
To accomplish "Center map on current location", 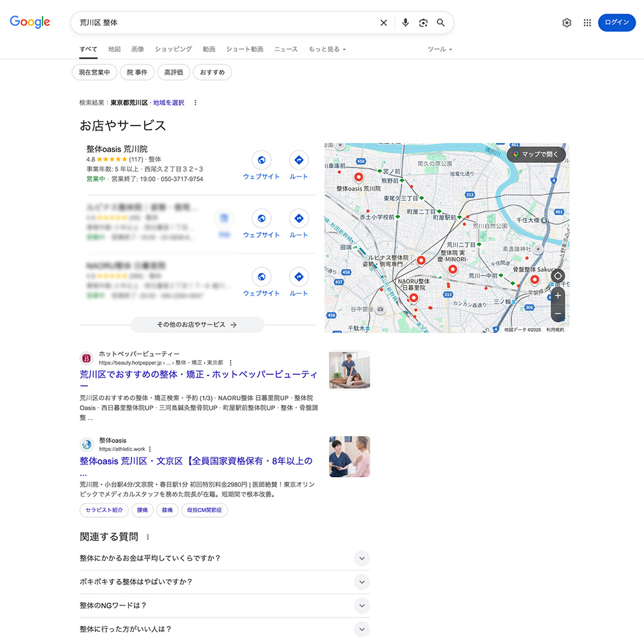I will point(558,276).
